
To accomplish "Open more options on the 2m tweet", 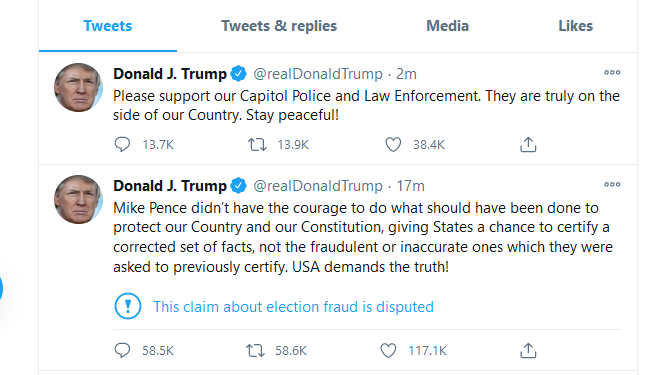I will pyautogui.click(x=612, y=72).
